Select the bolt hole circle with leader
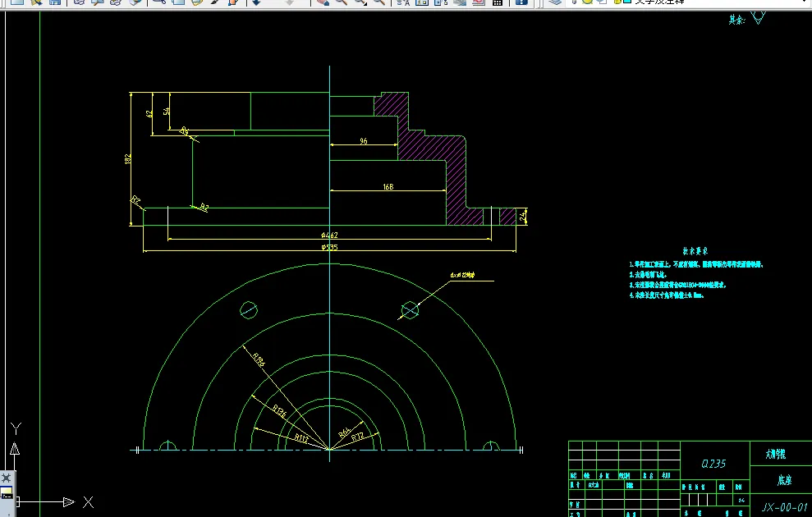 410,310
